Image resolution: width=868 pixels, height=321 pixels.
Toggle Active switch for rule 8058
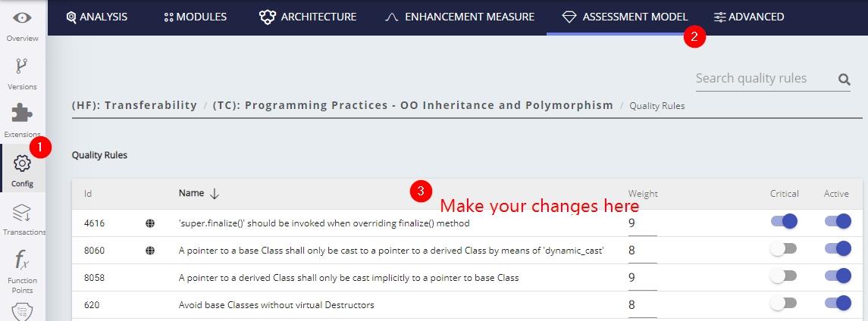point(837,276)
